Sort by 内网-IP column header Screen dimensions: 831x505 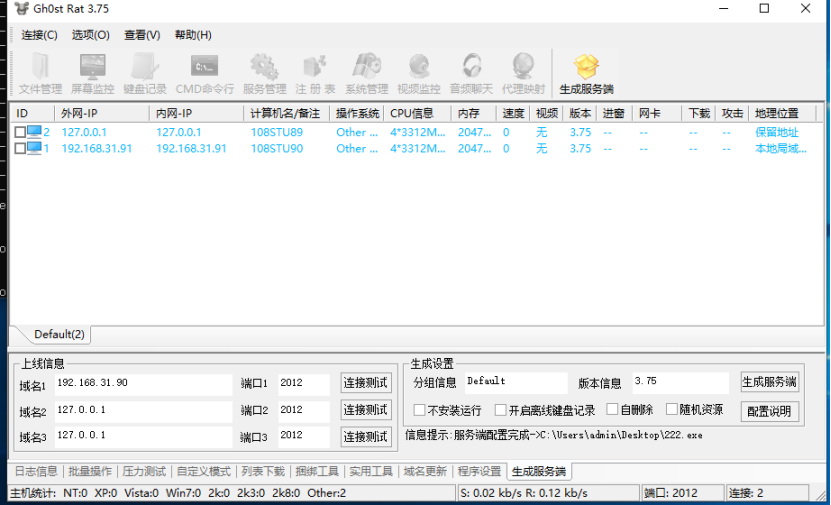coord(197,113)
